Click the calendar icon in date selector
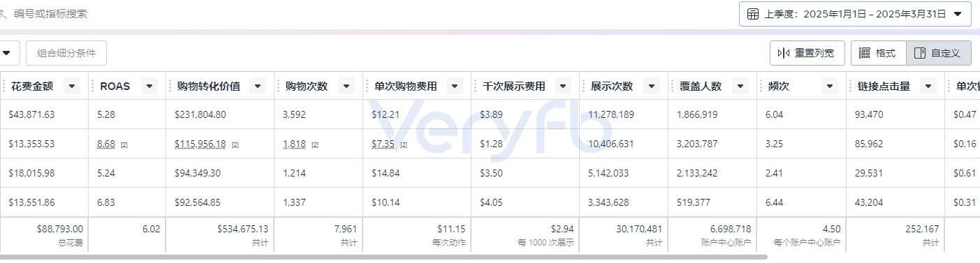Screen dimensions: 980x263 point(753,14)
